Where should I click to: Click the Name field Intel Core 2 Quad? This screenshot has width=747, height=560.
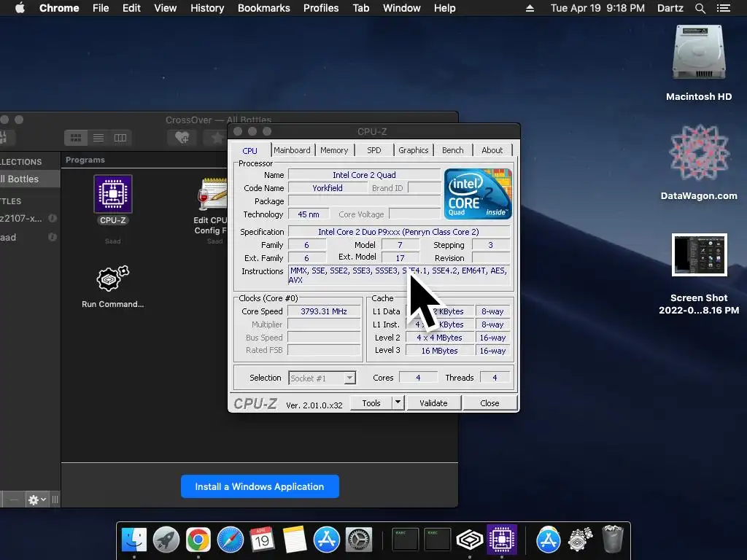(x=364, y=175)
